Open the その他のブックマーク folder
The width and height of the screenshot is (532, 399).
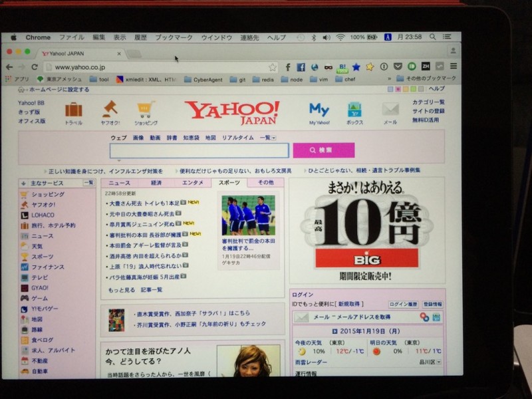tap(426, 78)
